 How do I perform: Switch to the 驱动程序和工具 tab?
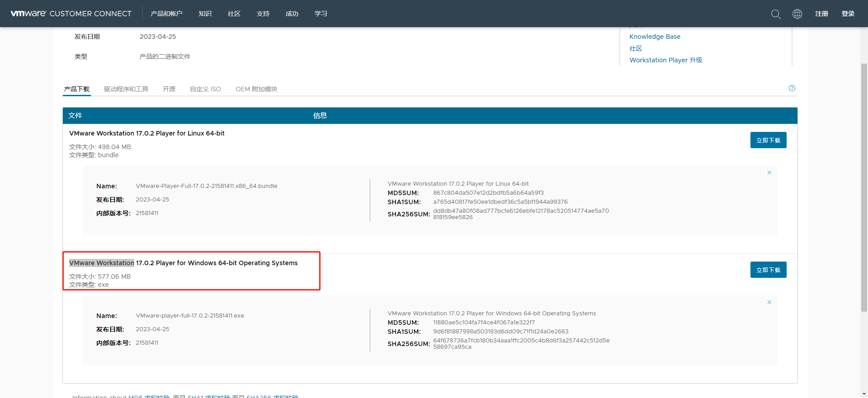(126, 89)
